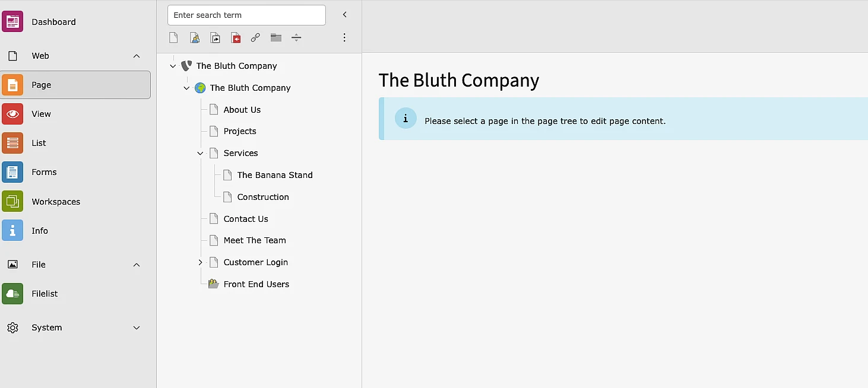Select the Front End Users folder
The image size is (868, 388).
256,284
